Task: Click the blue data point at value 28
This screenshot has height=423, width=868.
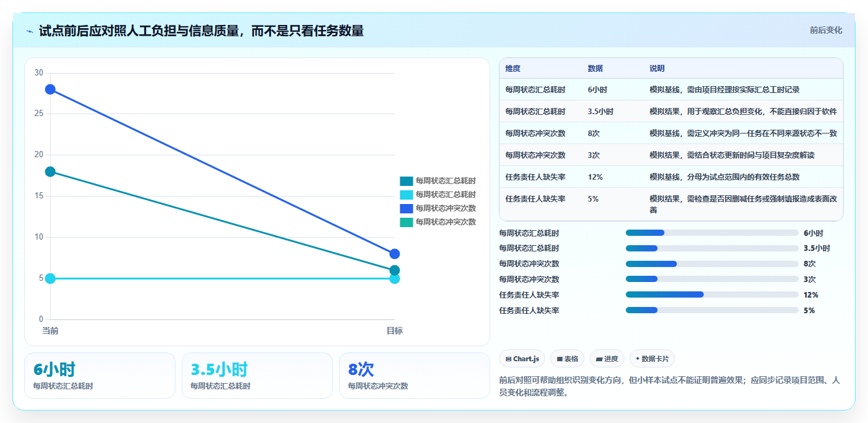Action: (x=51, y=89)
